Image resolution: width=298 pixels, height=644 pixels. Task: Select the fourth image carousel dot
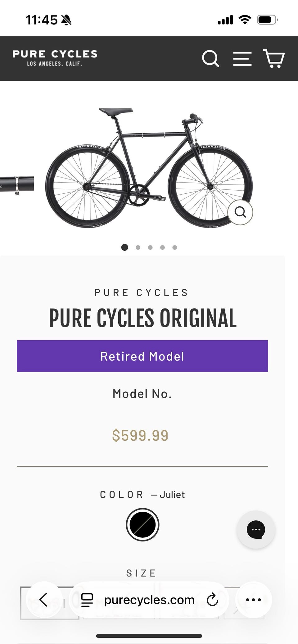point(162,247)
